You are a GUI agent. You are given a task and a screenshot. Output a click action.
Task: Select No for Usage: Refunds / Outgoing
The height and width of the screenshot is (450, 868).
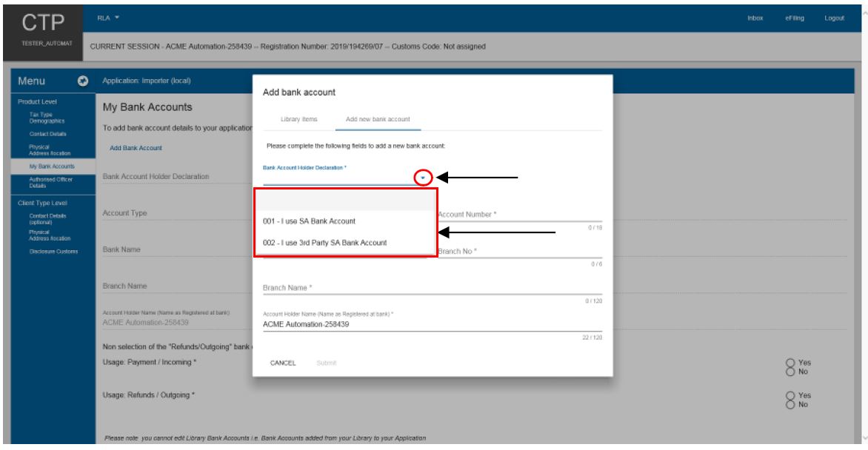tap(790, 405)
